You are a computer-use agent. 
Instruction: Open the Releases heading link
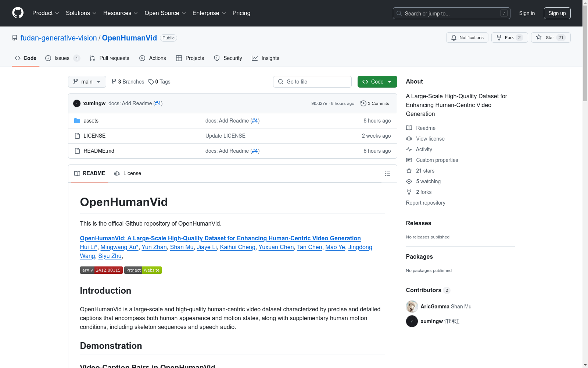click(419, 223)
